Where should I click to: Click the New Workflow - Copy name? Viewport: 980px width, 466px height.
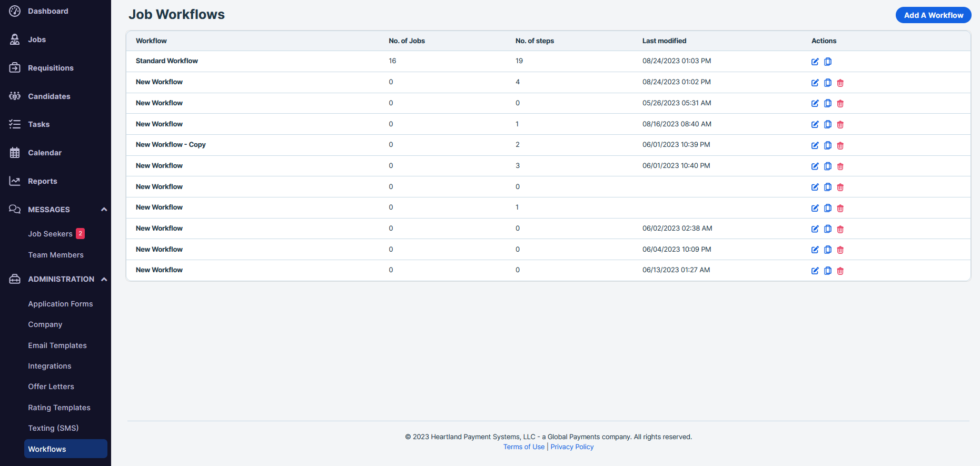click(171, 145)
